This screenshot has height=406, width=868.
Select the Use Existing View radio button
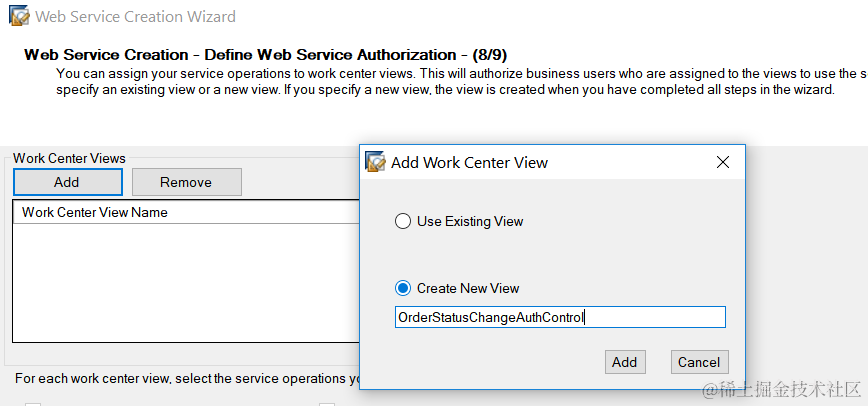tap(402, 222)
